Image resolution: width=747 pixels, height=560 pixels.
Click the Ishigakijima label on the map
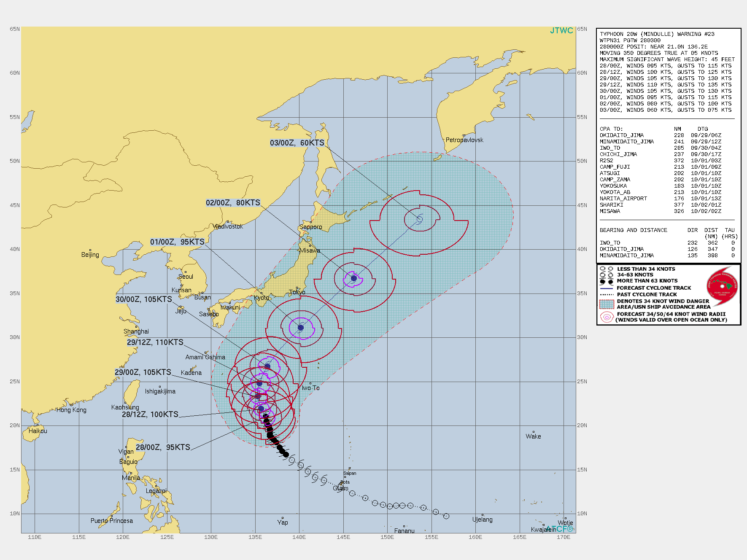pos(160,391)
